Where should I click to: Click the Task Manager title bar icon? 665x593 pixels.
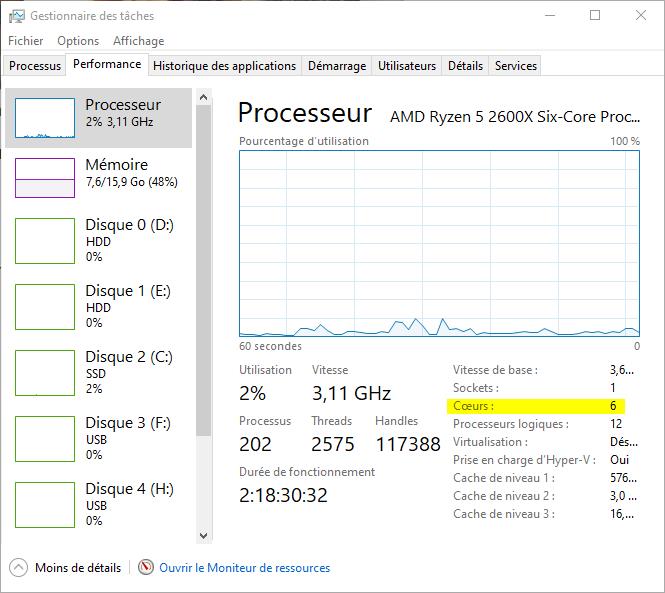[x=16, y=16]
